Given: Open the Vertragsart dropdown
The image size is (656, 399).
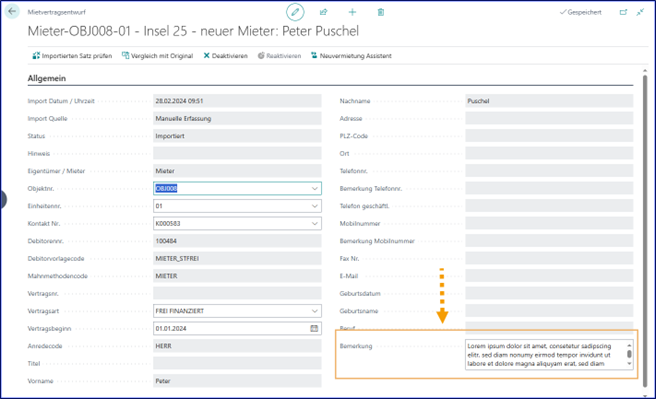Looking at the screenshot, I should point(315,311).
